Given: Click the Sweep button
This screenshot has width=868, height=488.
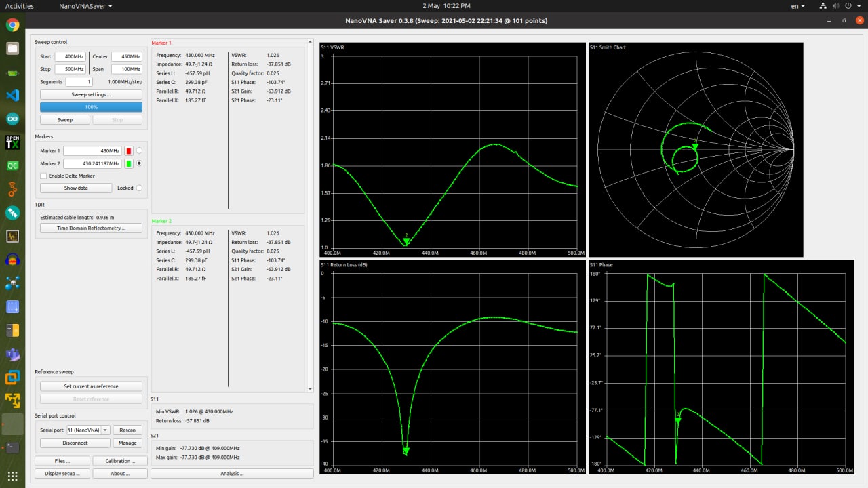Looking at the screenshot, I should 64,119.
